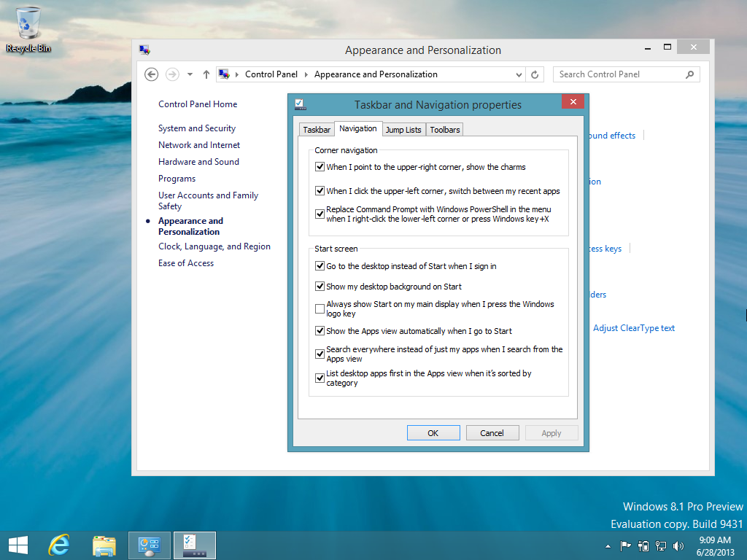The width and height of the screenshot is (747, 560).
Task: Expand the recent locations dropdown arrow
Action: (190, 74)
